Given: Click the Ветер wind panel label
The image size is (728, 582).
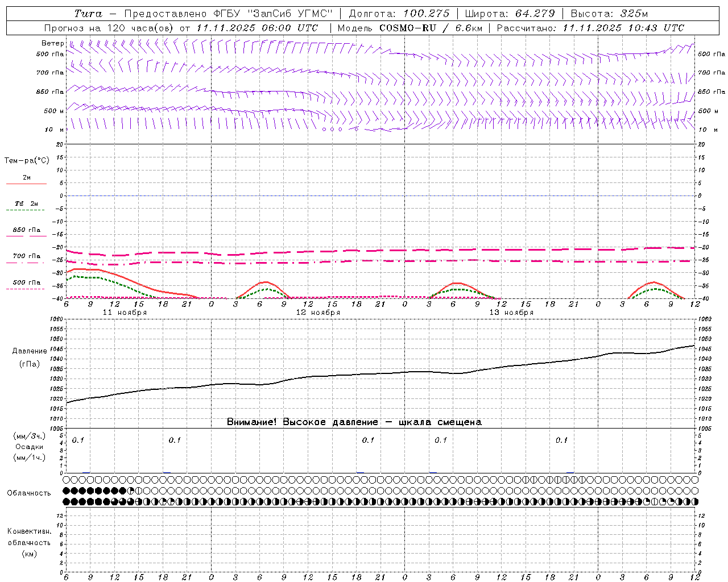Looking at the screenshot, I should 53,43.
